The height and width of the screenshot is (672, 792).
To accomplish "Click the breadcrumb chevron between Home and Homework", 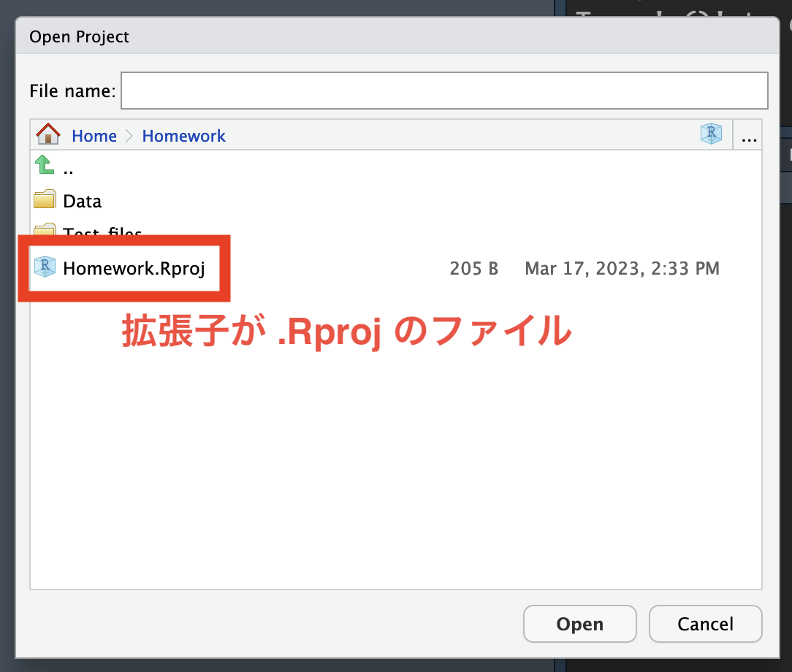I will point(129,136).
